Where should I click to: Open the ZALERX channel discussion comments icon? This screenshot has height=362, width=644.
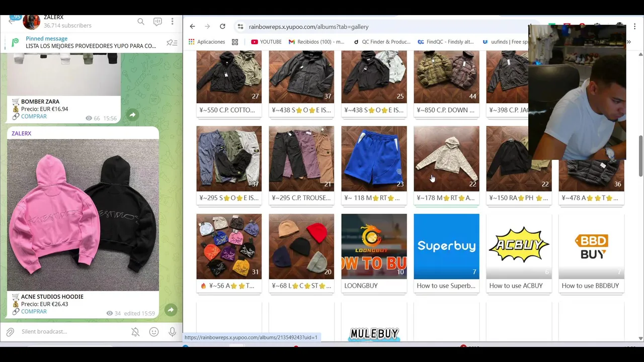tap(157, 22)
